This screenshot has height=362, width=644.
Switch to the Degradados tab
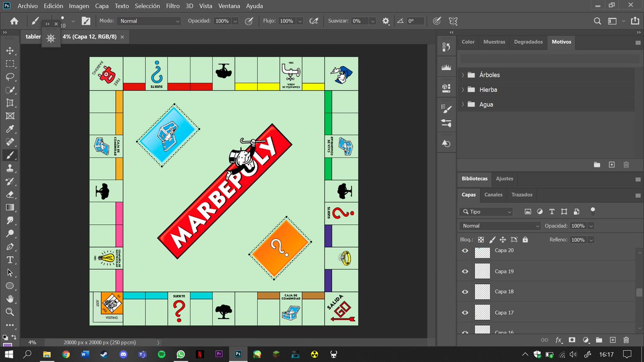pos(528,42)
